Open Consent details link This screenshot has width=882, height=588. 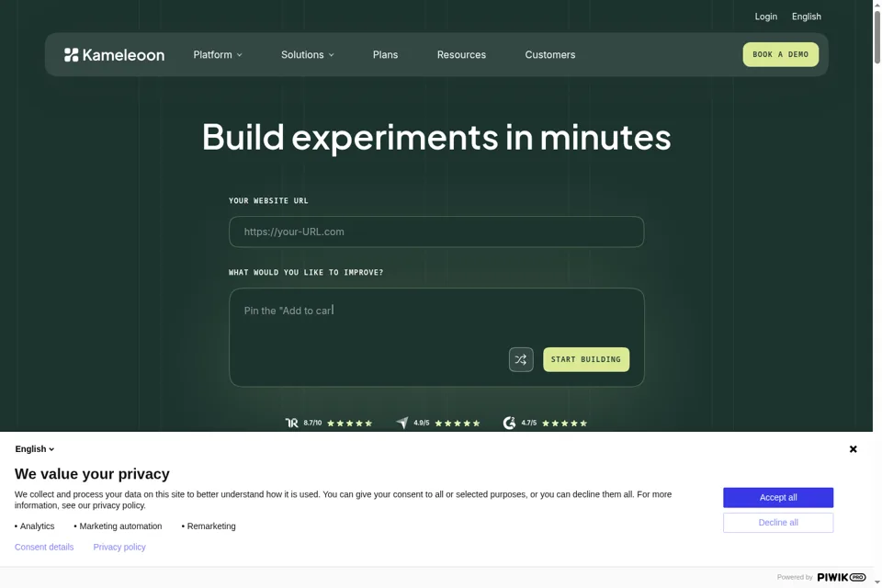point(44,547)
